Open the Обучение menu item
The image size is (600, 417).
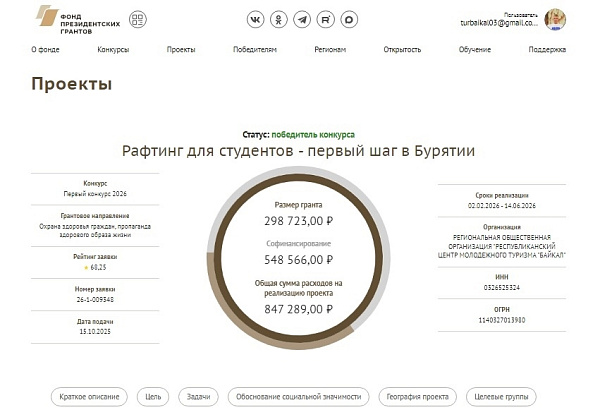click(x=475, y=49)
